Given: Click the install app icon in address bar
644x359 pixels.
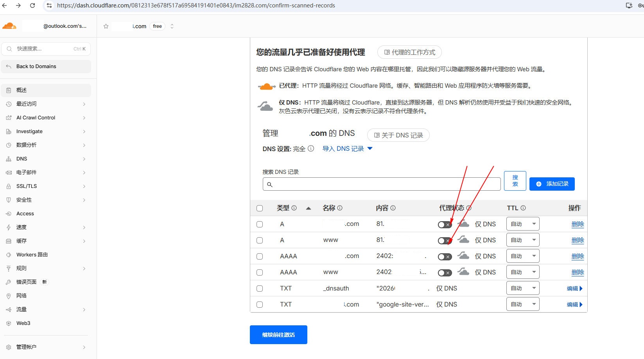Looking at the screenshot, I should click(629, 5).
